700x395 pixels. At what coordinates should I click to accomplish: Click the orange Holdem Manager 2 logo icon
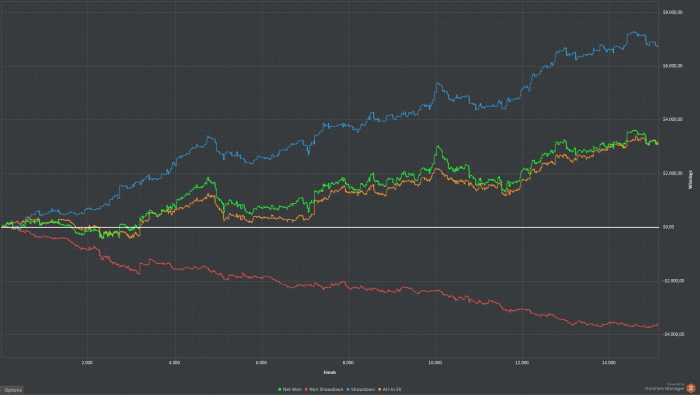click(692, 388)
